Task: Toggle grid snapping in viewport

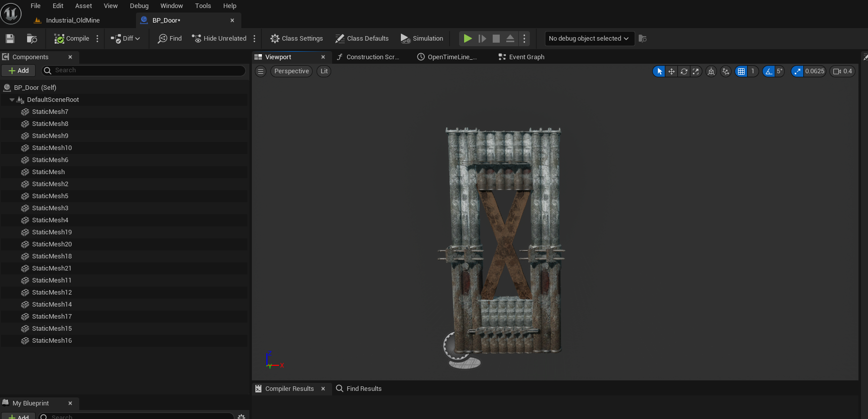Action: 741,71
